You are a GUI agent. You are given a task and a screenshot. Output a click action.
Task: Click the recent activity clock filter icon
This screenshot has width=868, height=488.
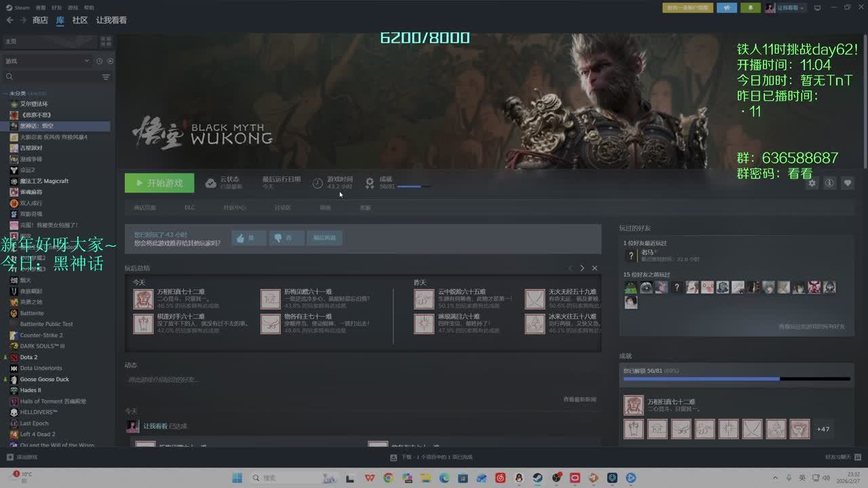[x=99, y=61]
